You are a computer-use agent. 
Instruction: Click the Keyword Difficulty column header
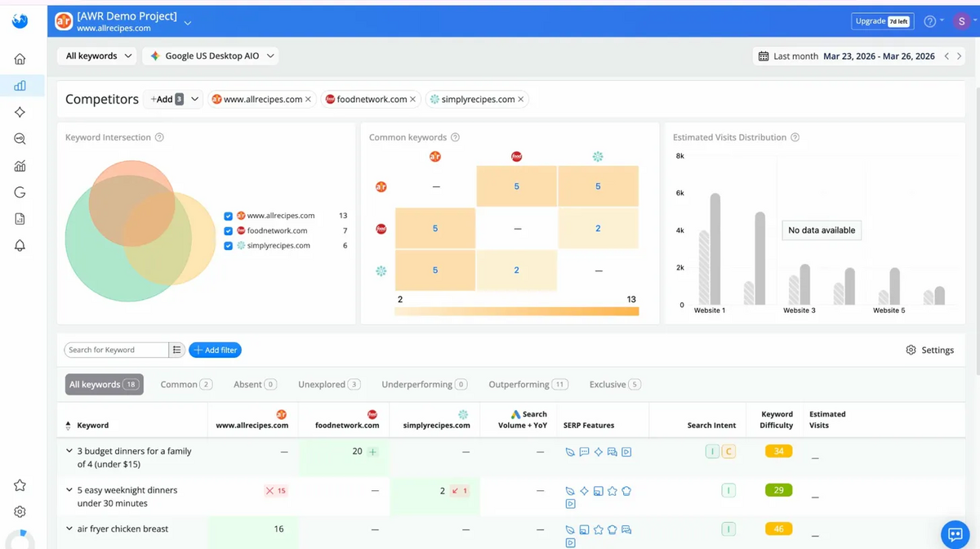click(777, 420)
